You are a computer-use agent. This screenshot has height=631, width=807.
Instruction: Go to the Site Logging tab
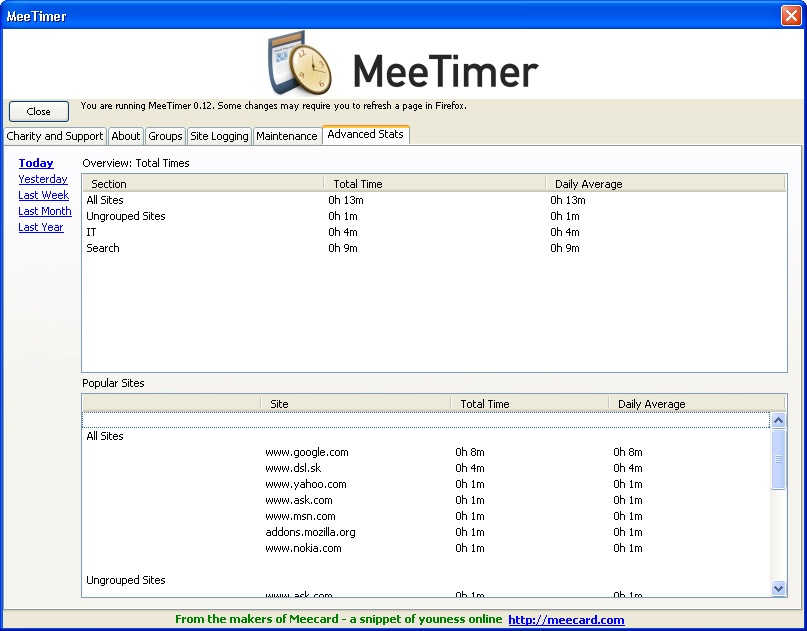[219, 136]
